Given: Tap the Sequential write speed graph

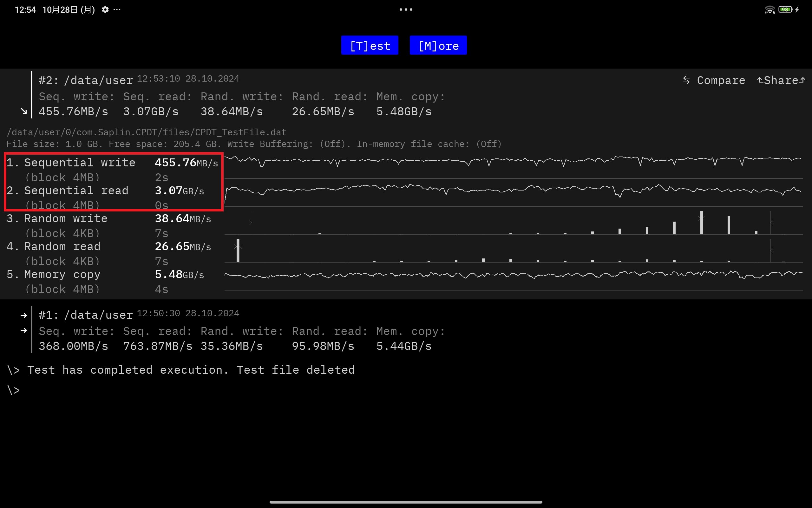Looking at the screenshot, I should (x=514, y=167).
